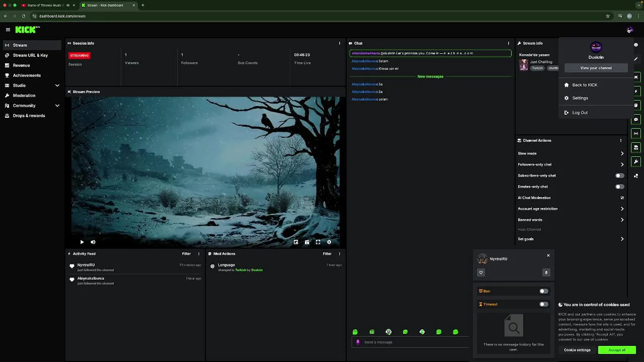Open Stream URL & Key page
Screen dimensions: 644x362
click(x=32, y=55)
